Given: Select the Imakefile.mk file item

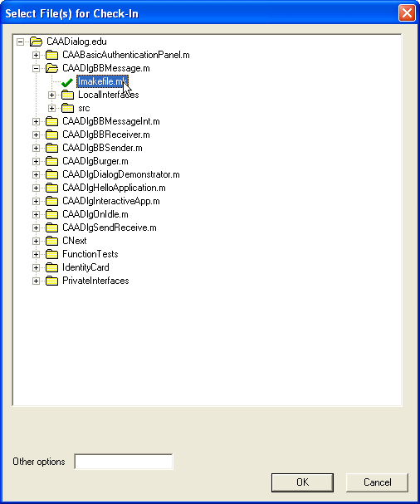Looking at the screenshot, I should pos(102,81).
